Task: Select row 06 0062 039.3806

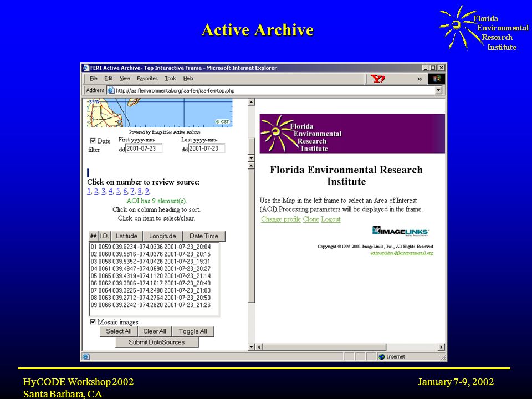Action: 151,283
